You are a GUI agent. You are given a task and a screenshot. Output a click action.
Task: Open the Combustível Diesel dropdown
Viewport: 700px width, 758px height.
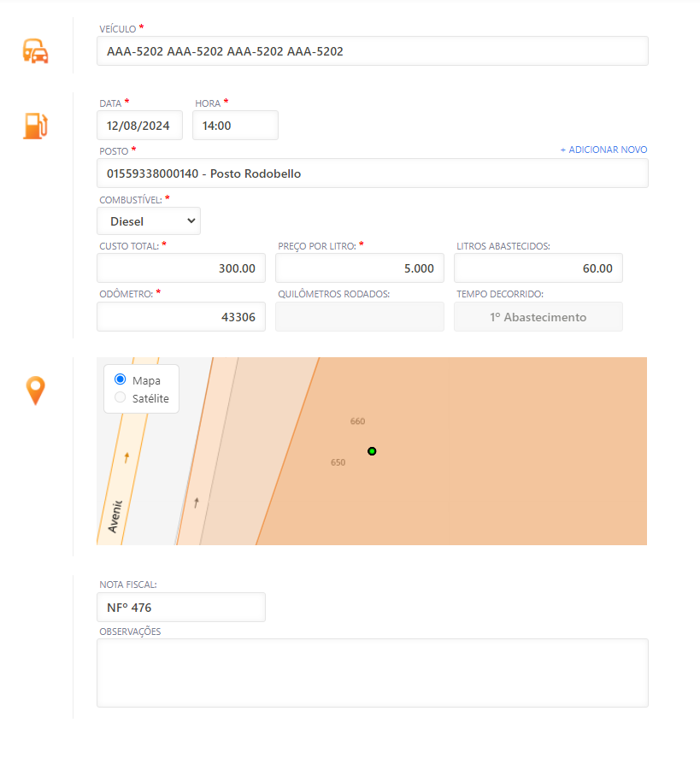(x=149, y=220)
